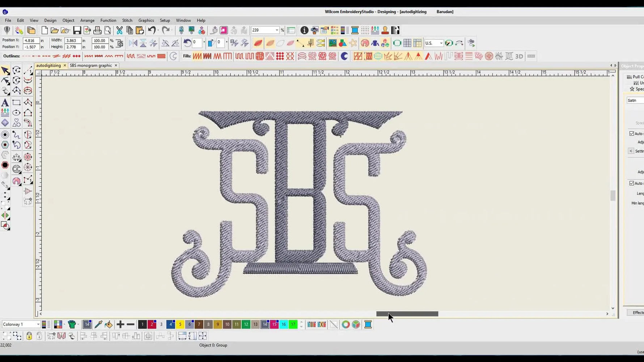Choose the Select Object arrow tool
Viewport: 644px width, 362px height.
5,71
